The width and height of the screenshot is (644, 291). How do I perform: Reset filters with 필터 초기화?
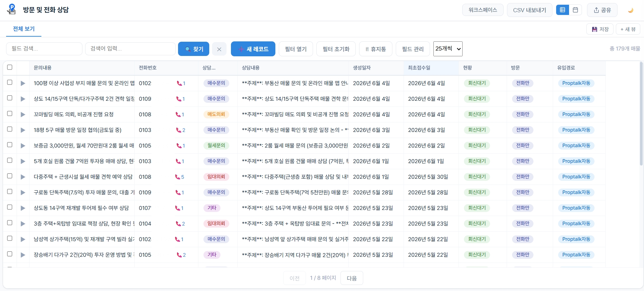click(x=336, y=49)
